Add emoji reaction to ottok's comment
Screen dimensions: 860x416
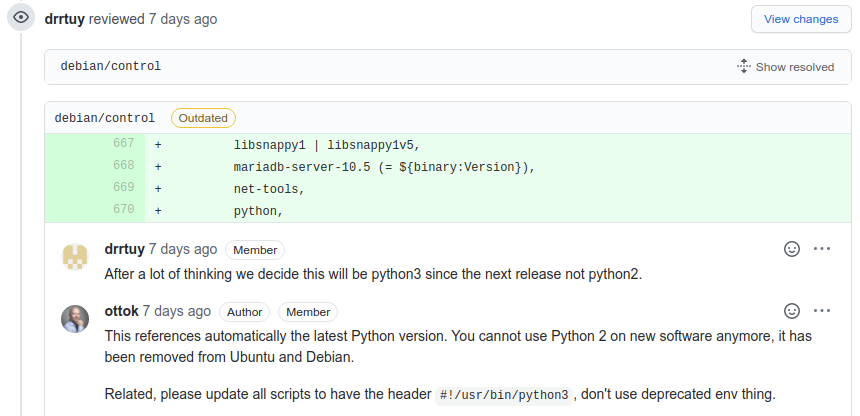792,311
